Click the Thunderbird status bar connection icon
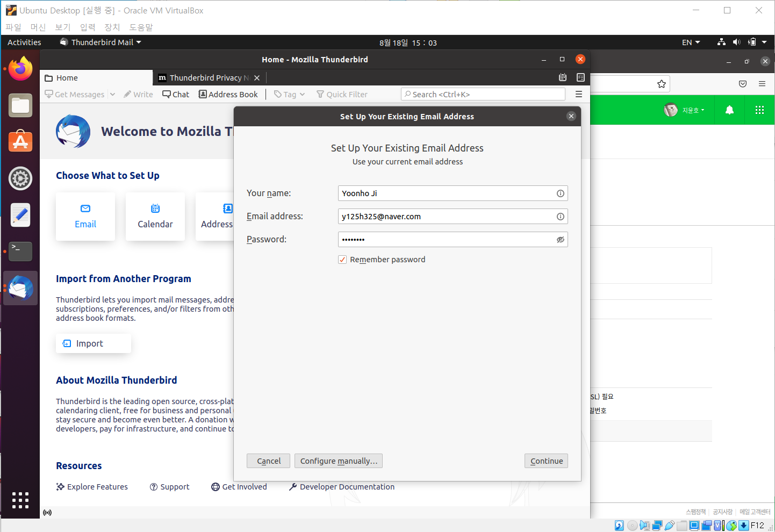This screenshot has height=532, width=775. click(47, 513)
